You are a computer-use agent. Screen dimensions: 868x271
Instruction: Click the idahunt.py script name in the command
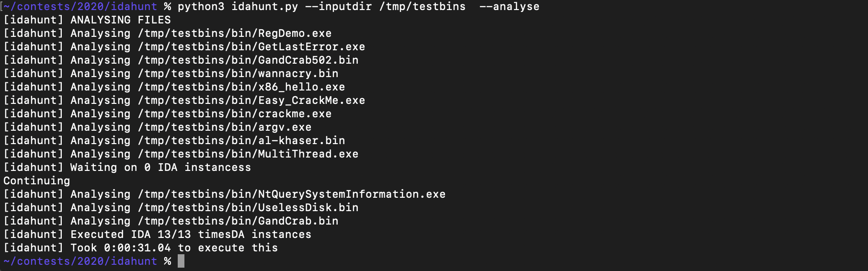pos(264,7)
